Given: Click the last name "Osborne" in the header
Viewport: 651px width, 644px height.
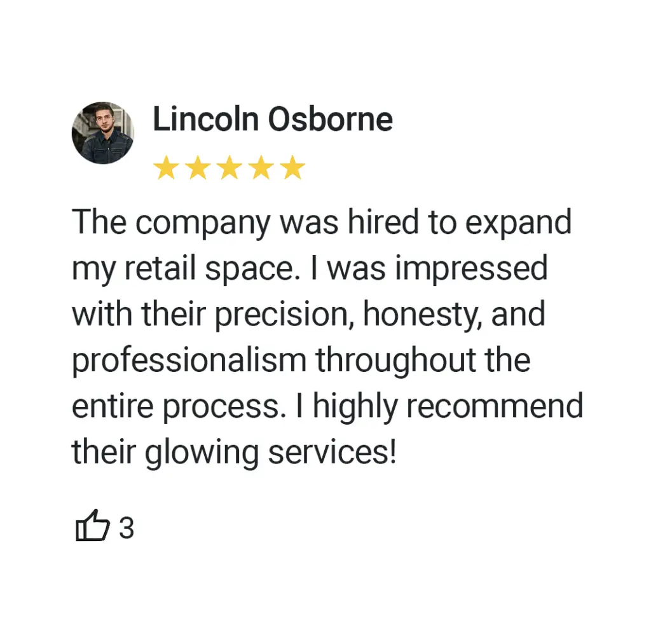Looking at the screenshot, I should coord(331,119).
